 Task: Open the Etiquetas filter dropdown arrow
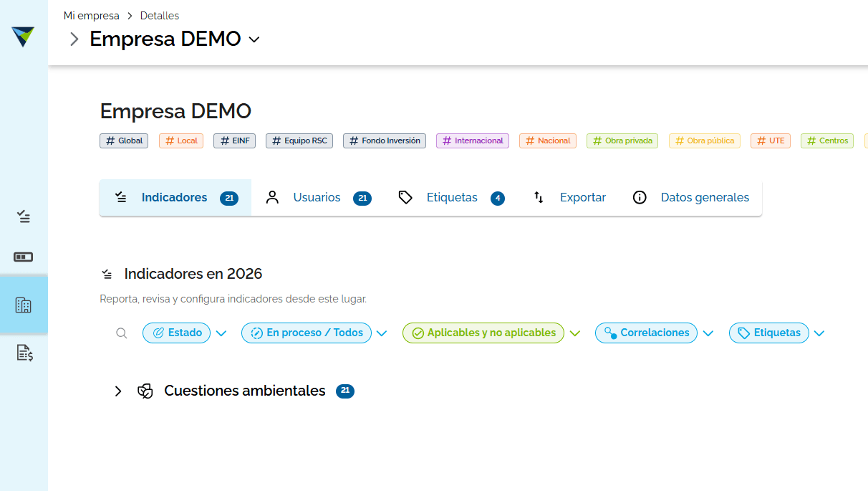tap(819, 333)
